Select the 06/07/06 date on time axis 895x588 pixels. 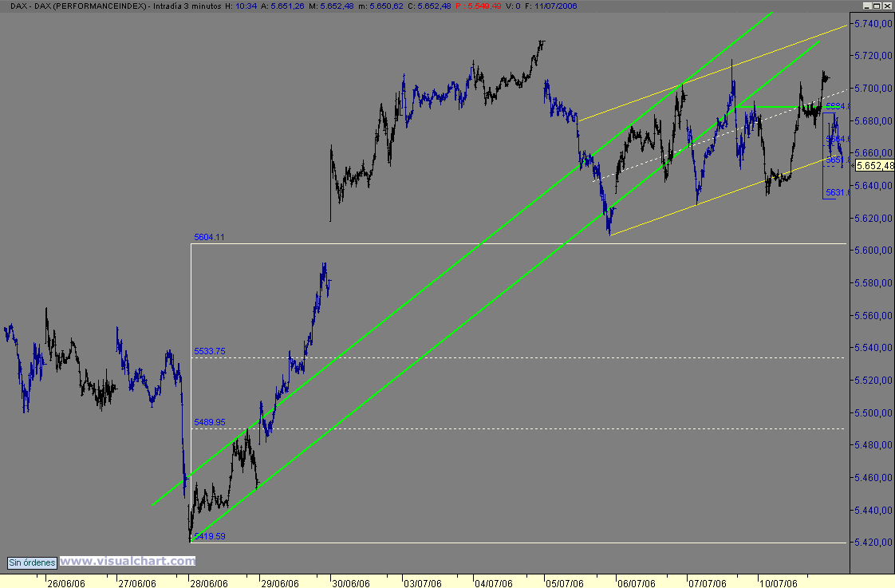[637, 583]
